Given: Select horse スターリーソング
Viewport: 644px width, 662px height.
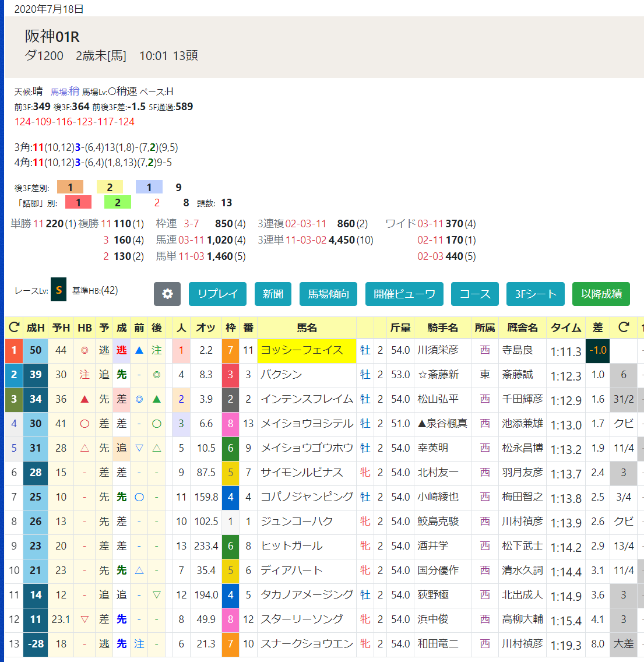Looking at the screenshot, I should click(x=301, y=619).
